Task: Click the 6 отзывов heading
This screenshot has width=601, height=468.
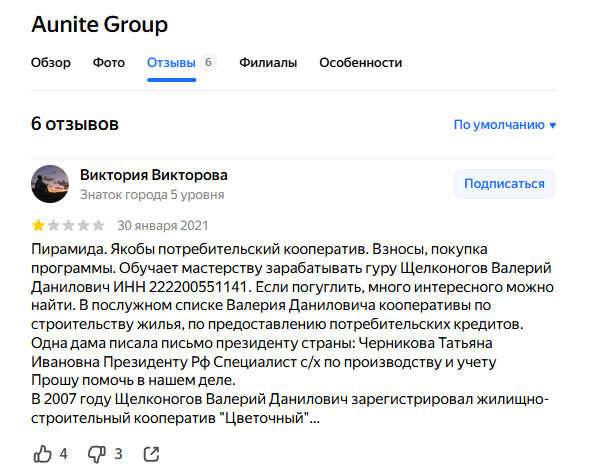Action: pyautogui.click(x=75, y=124)
